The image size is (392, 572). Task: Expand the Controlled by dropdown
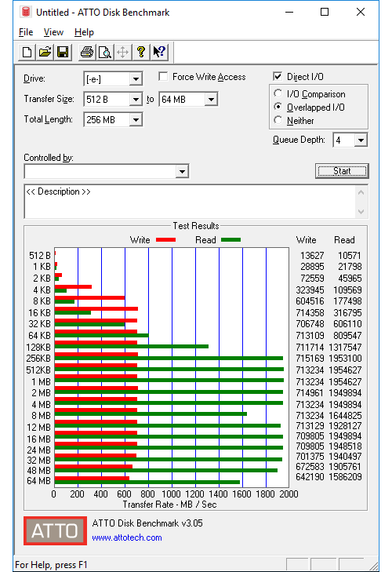click(x=182, y=171)
